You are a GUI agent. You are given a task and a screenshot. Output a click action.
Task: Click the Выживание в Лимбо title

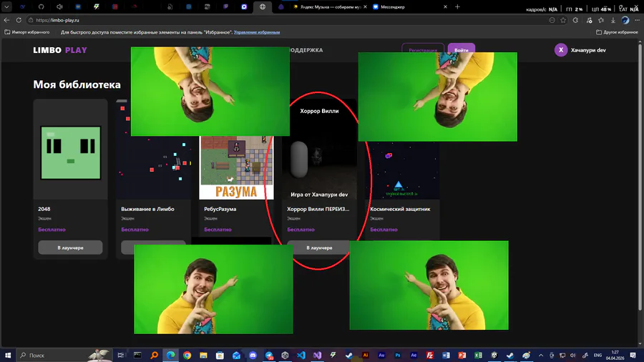tap(147, 209)
